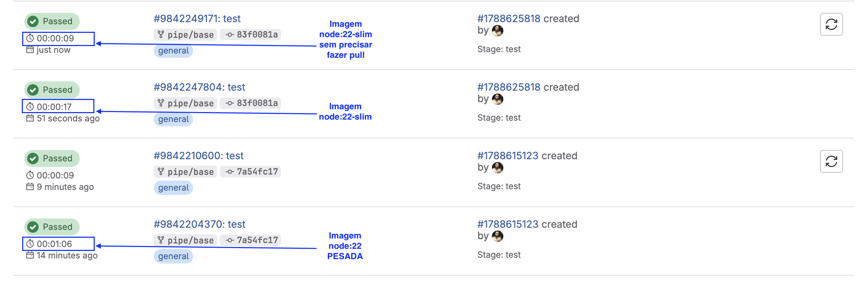The height and width of the screenshot is (282, 868).
Task: Click the Passed status icon for job #9842249171
Action: click(x=33, y=21)
